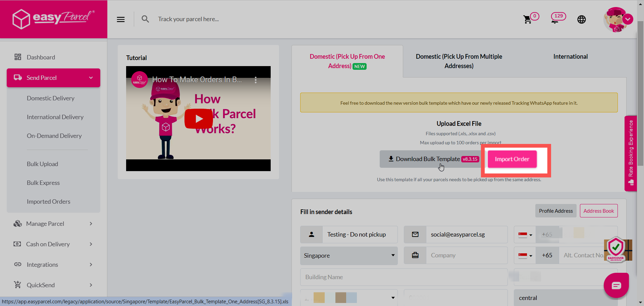The image size is (644, 306).
Task: Click the Company input field
Action: pos(467,255)
